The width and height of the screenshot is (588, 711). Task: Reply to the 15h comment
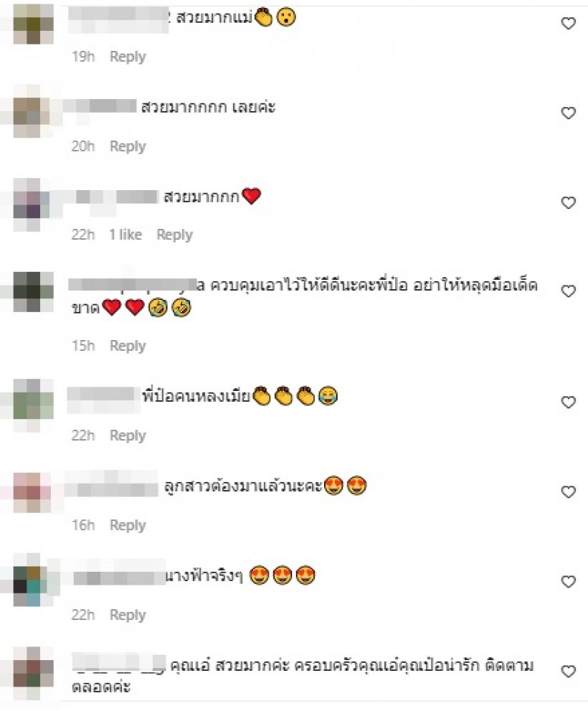[128, 346]
